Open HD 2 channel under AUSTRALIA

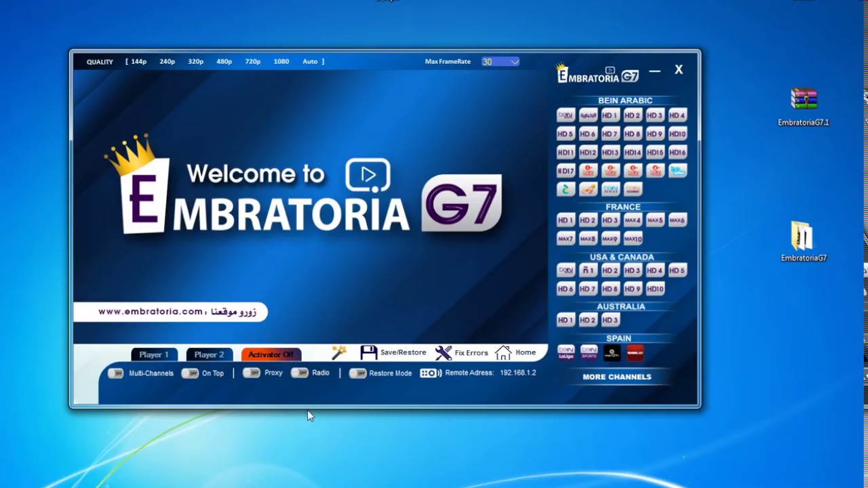588,320
